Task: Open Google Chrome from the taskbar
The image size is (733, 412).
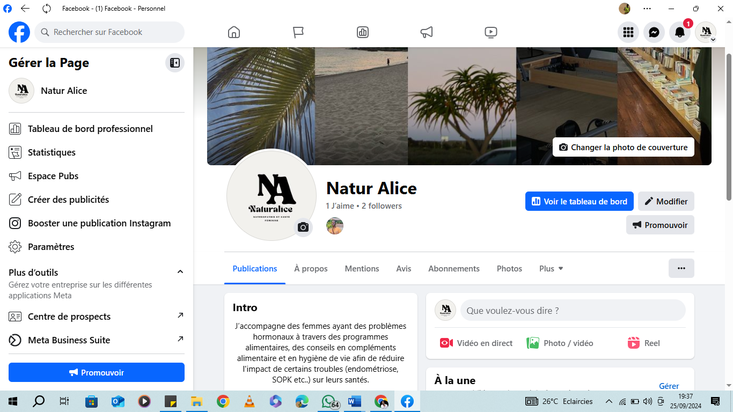Action: [223, 401]
